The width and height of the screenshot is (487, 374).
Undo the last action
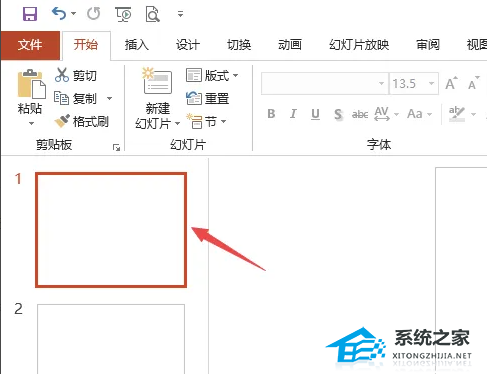[x=59, y=14]
